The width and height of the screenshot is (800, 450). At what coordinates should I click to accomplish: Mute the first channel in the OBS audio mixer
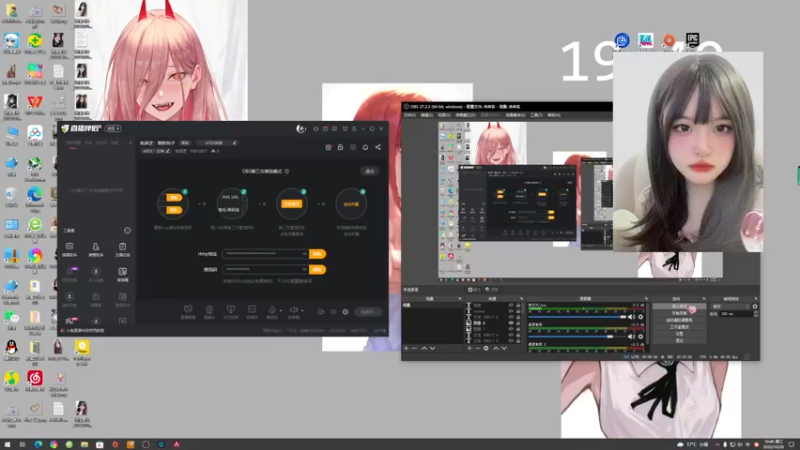click(x=632, y=317)
